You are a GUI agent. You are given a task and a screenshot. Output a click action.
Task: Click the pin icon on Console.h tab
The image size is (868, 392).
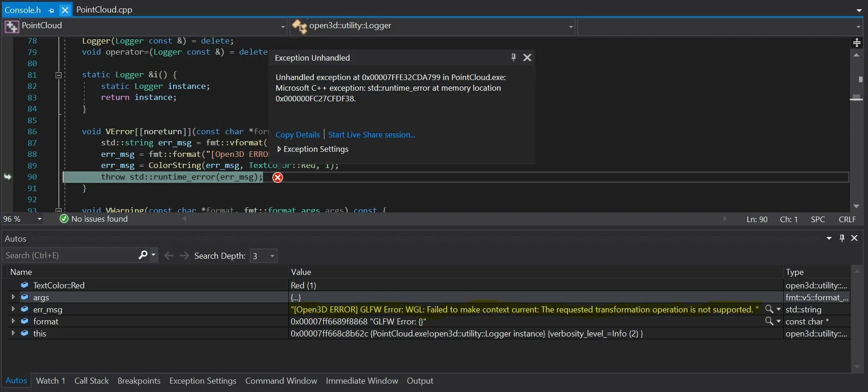point(51,10)
